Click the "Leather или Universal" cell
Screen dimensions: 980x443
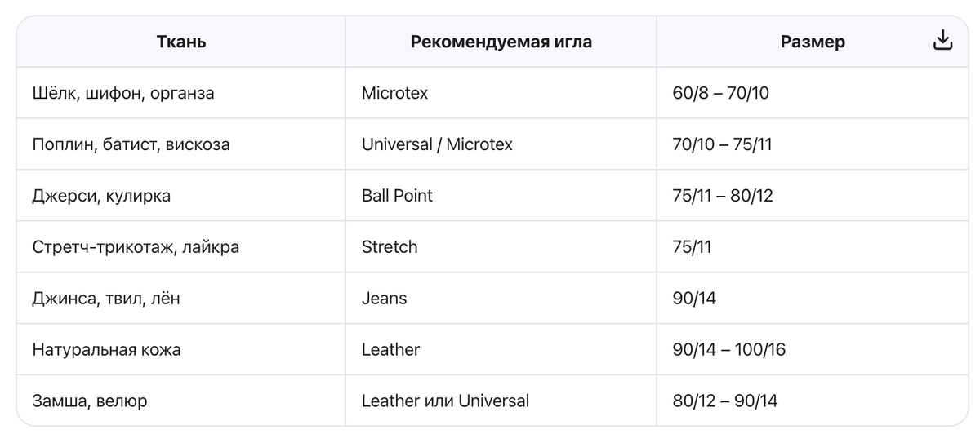(x=445, y=401)
